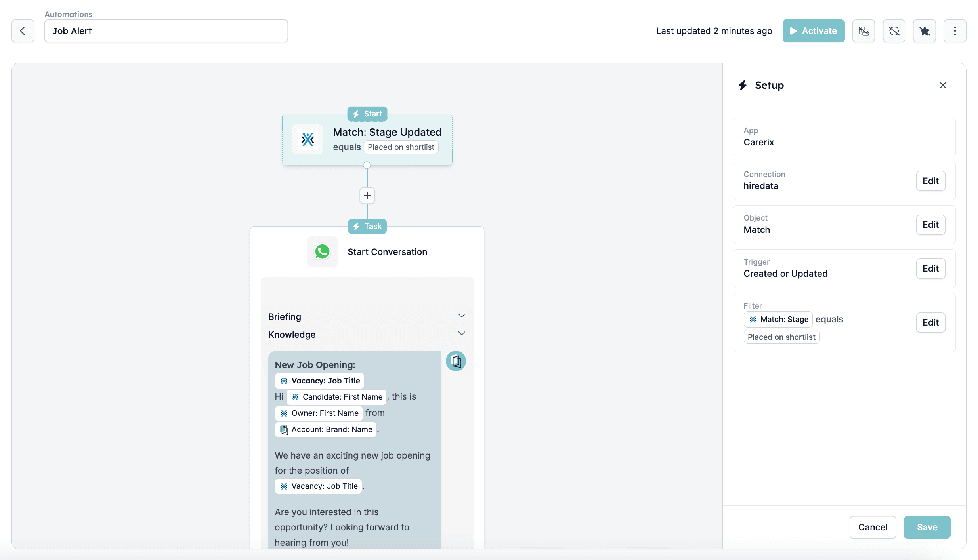Click the Setup panel heading
The width and height of the screenshot is (978, 560).
[769, 85]
